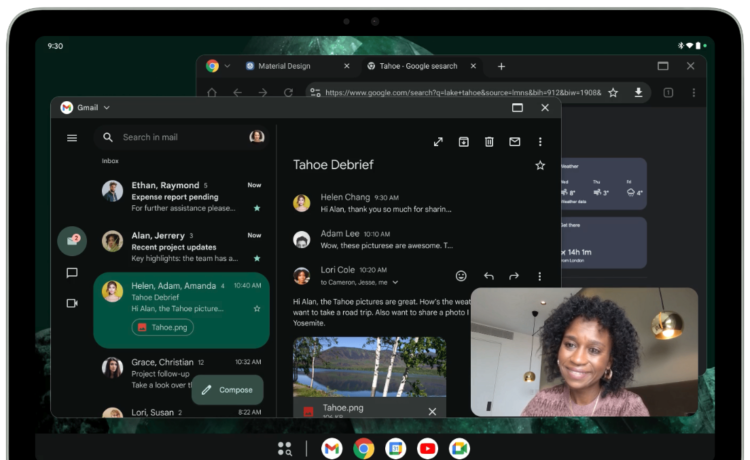The height and width of the screenshot is (460, 750).
Task: Open a new tab in Chrome
Action: coord(501,66)
